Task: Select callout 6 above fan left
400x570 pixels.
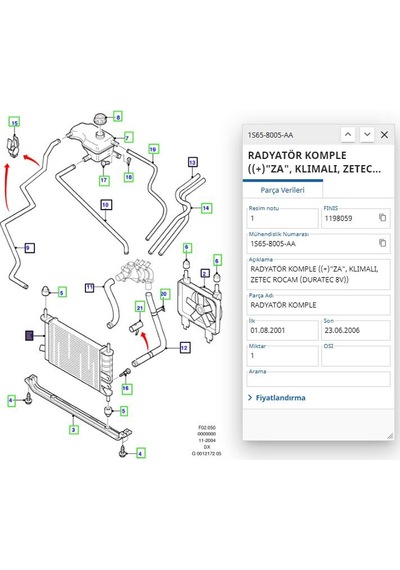Action: pyautogui.click(x=187, y=248)
